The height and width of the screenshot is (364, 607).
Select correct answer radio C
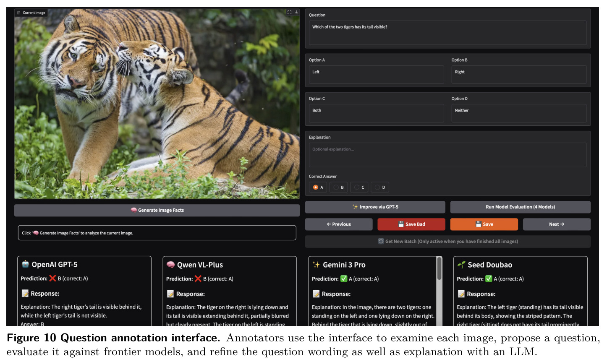(357, 187)
